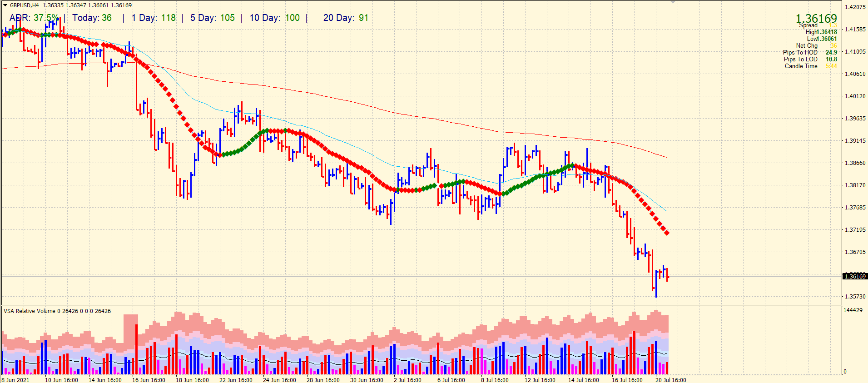Click the '20 Jul 16:00' time label

[671, 380]
